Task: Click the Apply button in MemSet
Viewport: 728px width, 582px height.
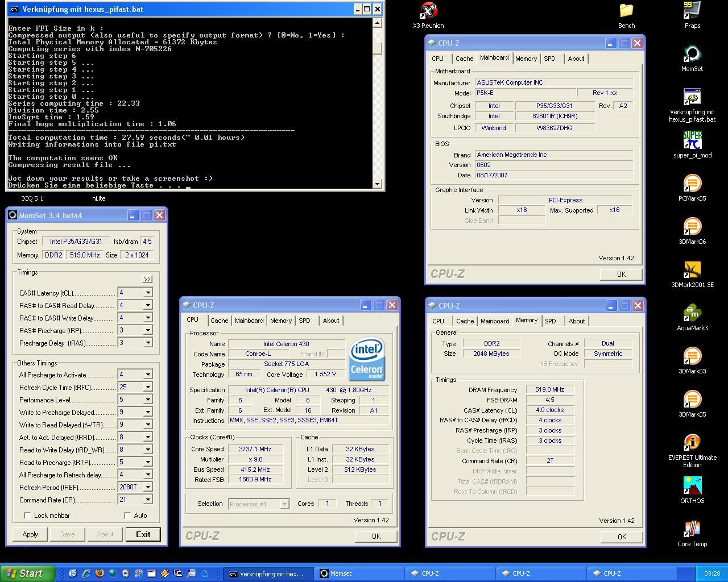Action: tap(30, 534)
